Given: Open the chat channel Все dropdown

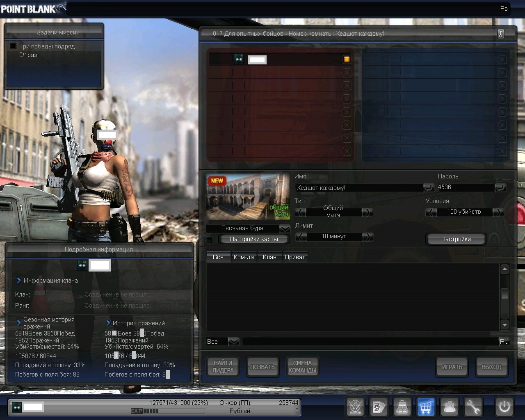Looking at the screenshot, I should pos(233,341).
